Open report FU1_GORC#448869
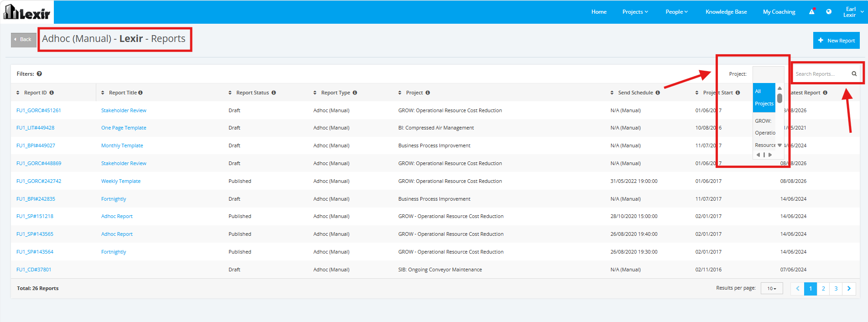 [39, 163]
